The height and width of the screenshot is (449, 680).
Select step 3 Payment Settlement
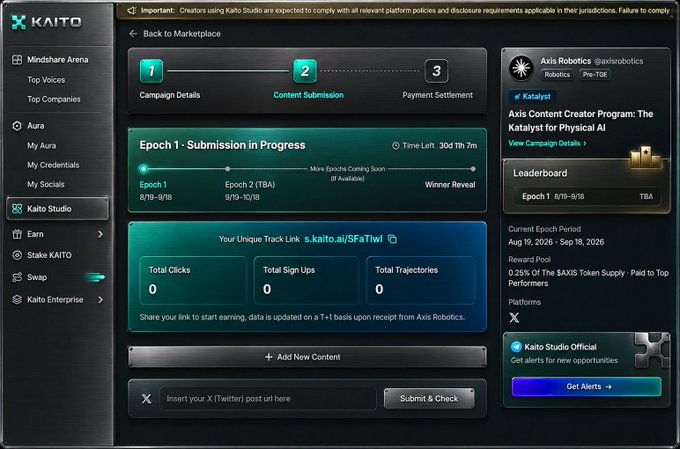436,71
